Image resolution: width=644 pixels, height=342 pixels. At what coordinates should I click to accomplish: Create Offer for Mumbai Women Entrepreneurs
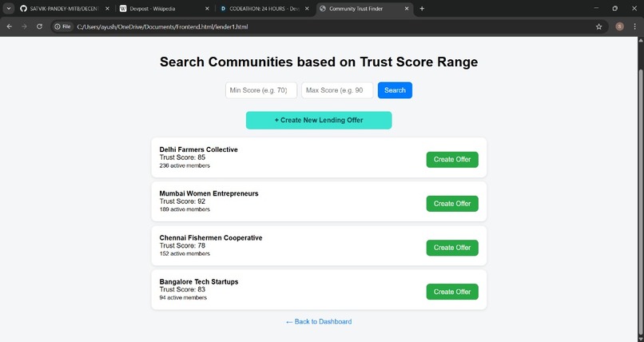452,204
